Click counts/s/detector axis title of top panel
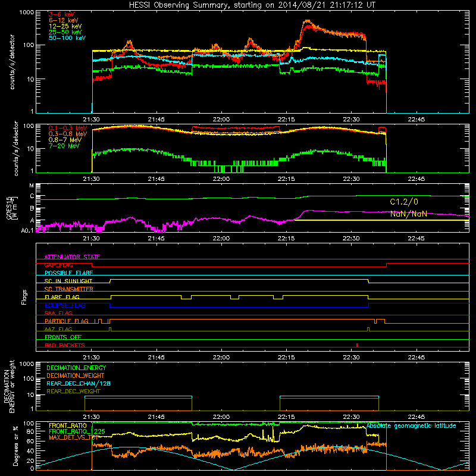 [x=12, y=62]
